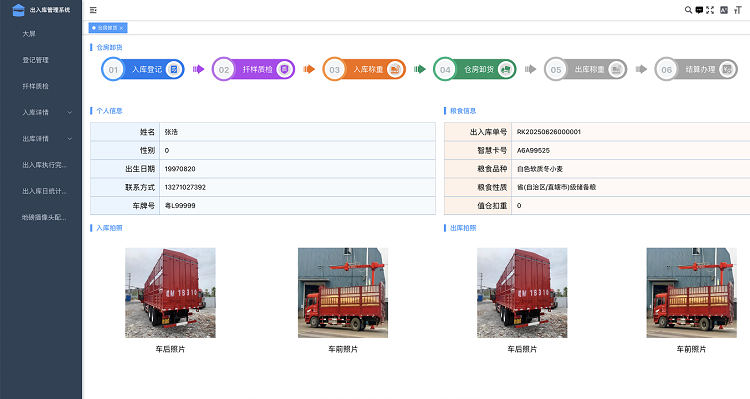Image resolution: width=750 pixels, height=399 pixels.
Task: Click the 结算办理 step icon
Action: (727, 69)
